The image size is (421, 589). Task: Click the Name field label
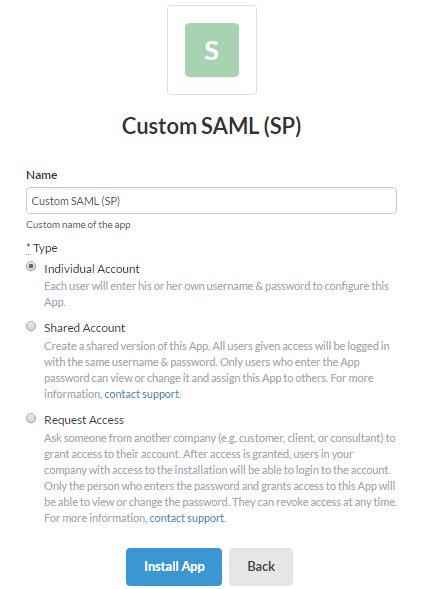tap(42, 175)
